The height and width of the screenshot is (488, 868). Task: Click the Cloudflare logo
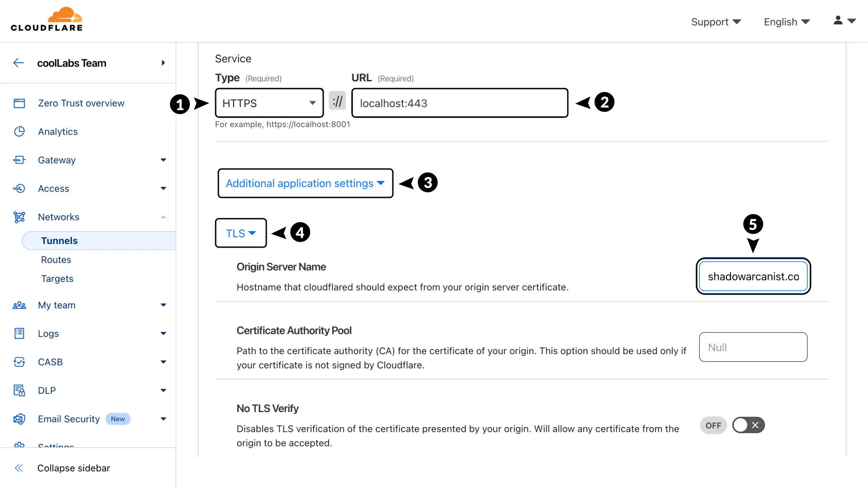pyautogui.click(x=47, y=19)
